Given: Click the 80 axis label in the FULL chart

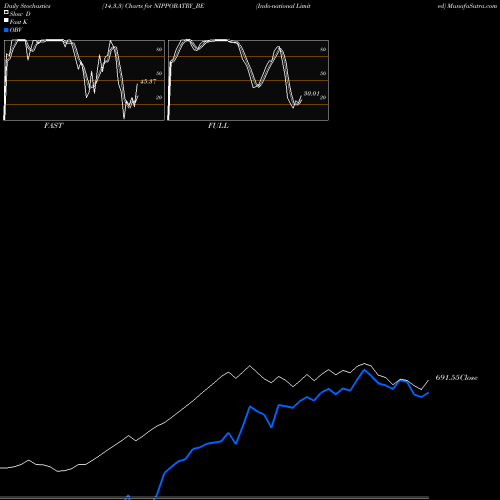Looking at the screenshot, I should coord(323,49).
